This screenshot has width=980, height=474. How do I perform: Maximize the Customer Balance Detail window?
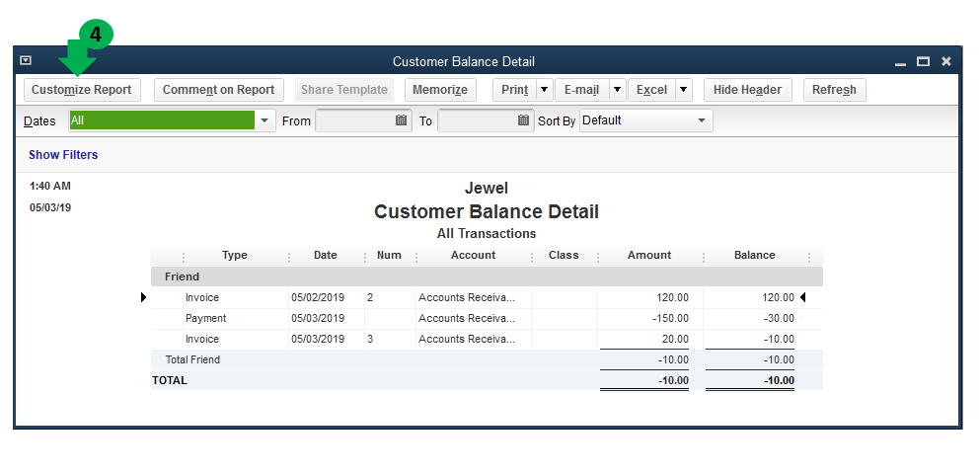coord(923,61)
